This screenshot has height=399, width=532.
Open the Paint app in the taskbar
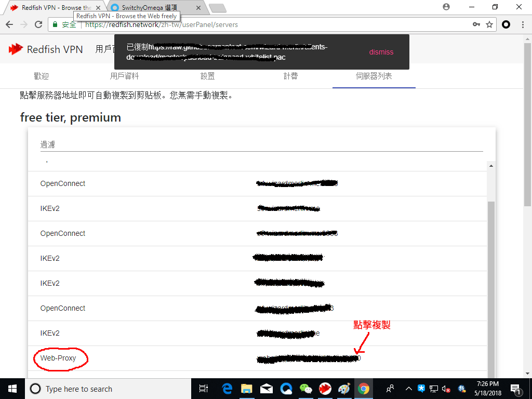click(x=344, y=389)
